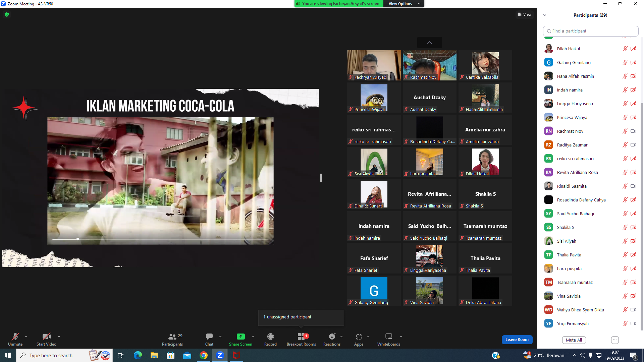Expand audio options arrow next to Unmute
Viewport: 644px width, 362px height.
pyautogui.click(x=26, y=337)
